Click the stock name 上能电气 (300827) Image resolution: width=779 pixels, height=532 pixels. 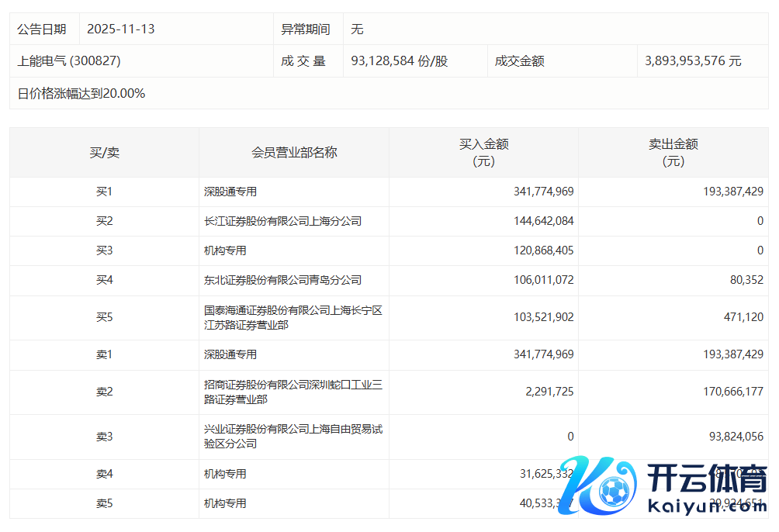[69, 61]
